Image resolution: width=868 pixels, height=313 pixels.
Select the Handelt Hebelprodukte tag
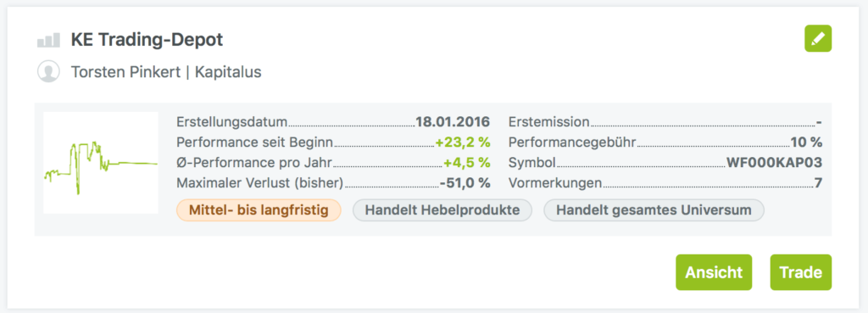[442, 210]
